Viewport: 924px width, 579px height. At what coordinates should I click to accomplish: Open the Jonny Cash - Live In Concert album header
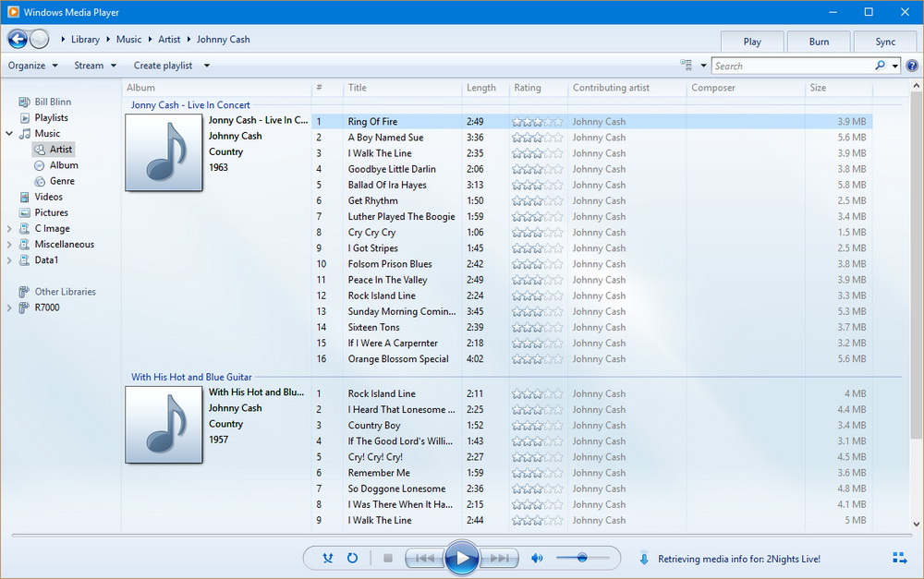tap(190, 105)
